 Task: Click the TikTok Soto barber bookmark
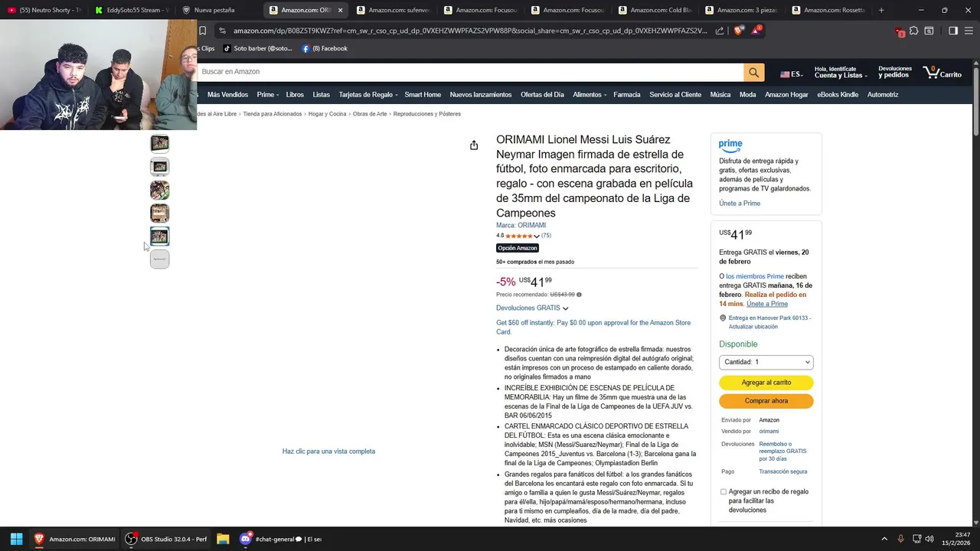(x=257, y=48)
